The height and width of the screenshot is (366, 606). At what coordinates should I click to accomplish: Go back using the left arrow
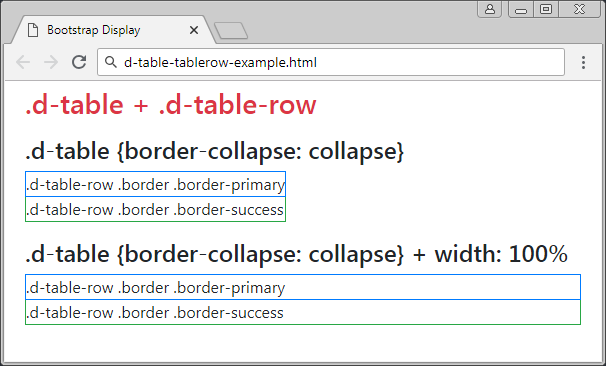(23, 62)
